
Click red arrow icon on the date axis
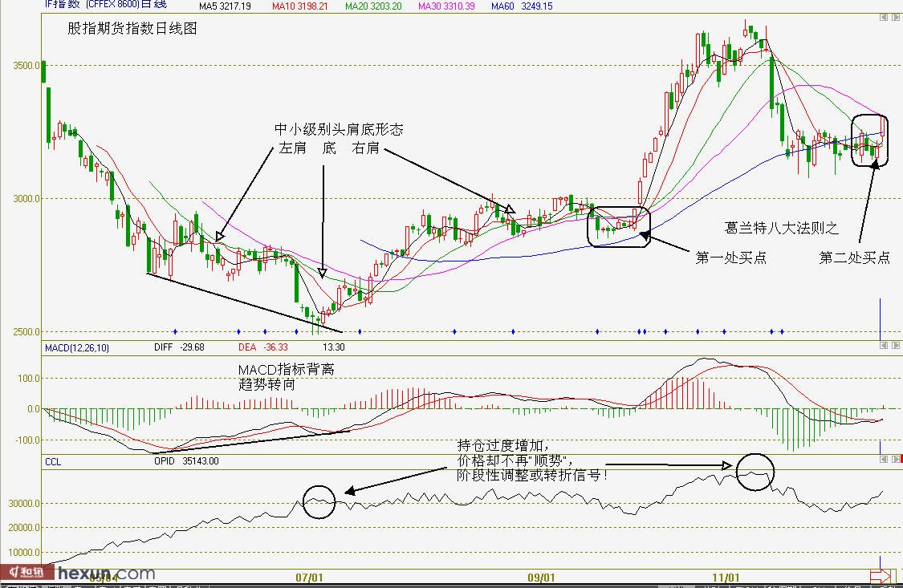pos(881,575)
